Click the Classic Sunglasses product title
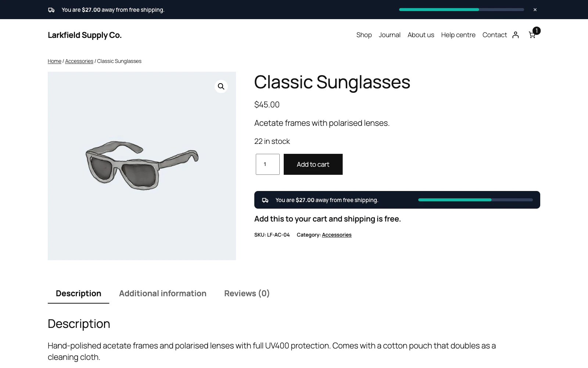The image size is (588, 368). [332, 82]
